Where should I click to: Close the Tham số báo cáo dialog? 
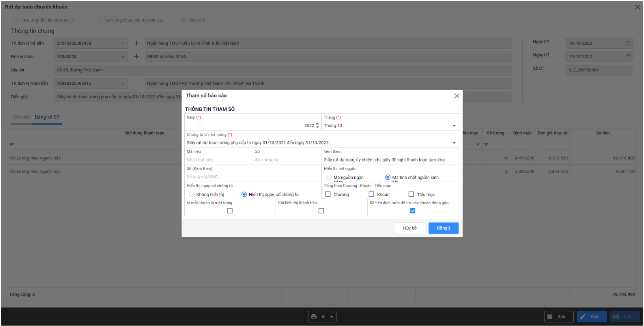(x=457, y=96)
